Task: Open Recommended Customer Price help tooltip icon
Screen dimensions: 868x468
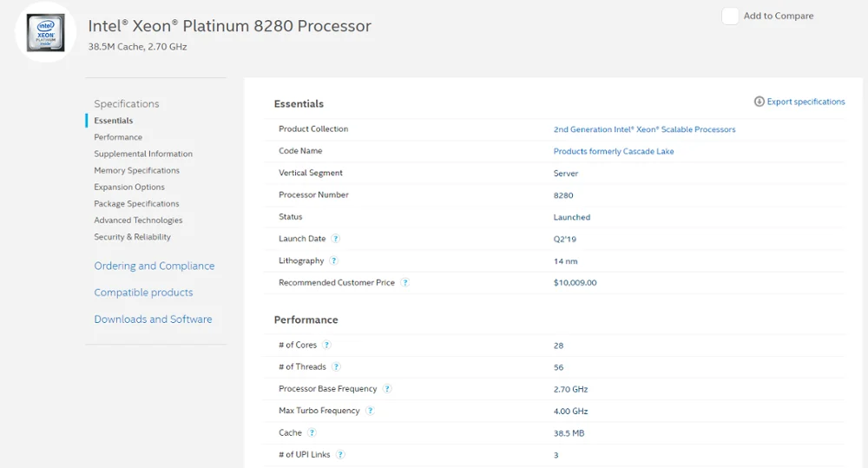Action: [x=404, y=283]
